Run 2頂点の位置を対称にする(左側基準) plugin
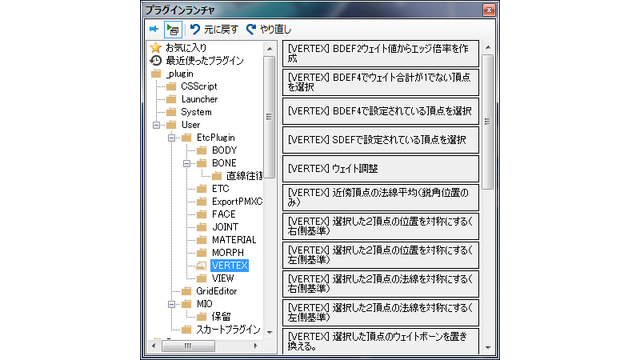 tap(380, 255)
